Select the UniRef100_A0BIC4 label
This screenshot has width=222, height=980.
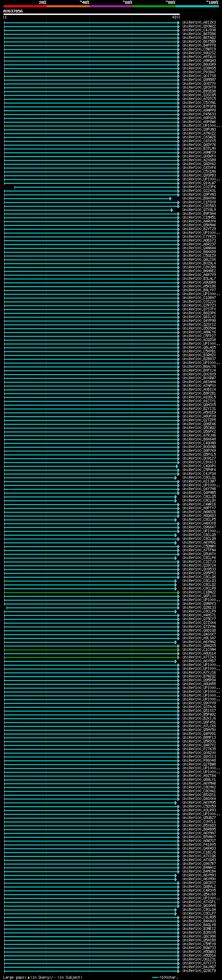pyautogui.click(x=199, y=390)
